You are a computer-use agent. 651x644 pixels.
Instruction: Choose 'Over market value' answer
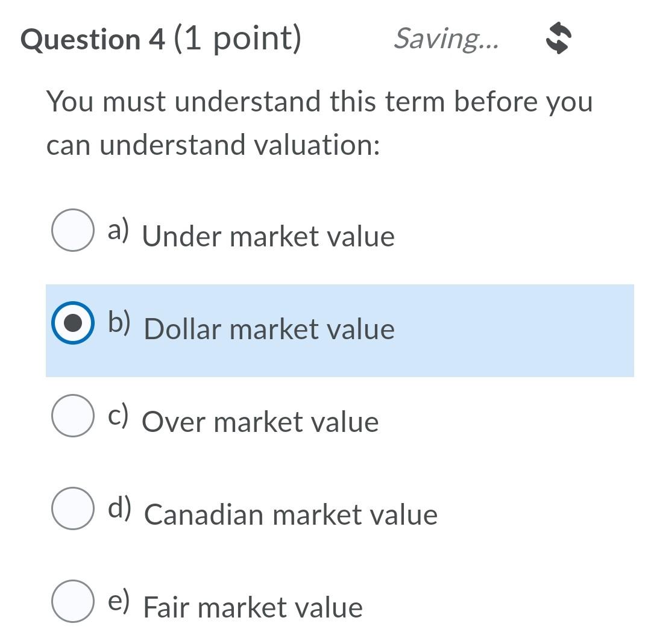pyautogui.click(x=72, y=416)
